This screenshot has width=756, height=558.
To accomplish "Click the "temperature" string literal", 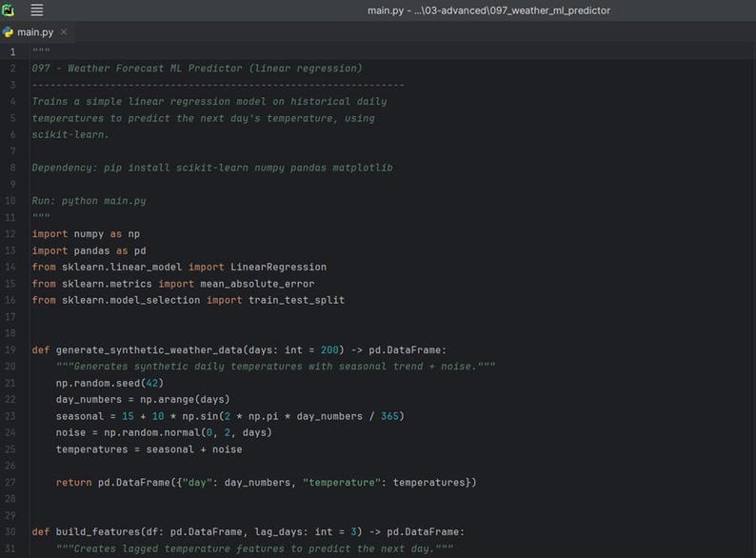I will click(x=342, y=482).
